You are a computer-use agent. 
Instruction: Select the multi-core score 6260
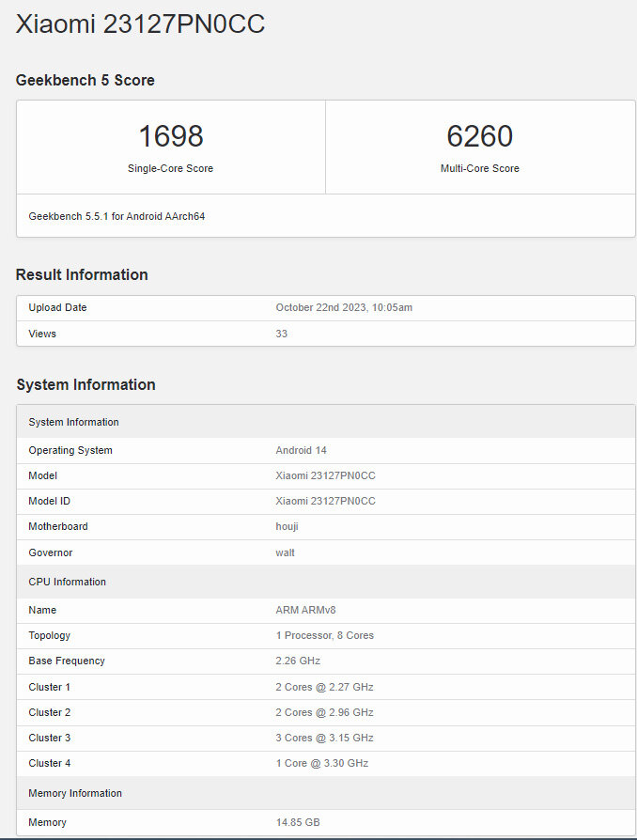click(480, 136)
